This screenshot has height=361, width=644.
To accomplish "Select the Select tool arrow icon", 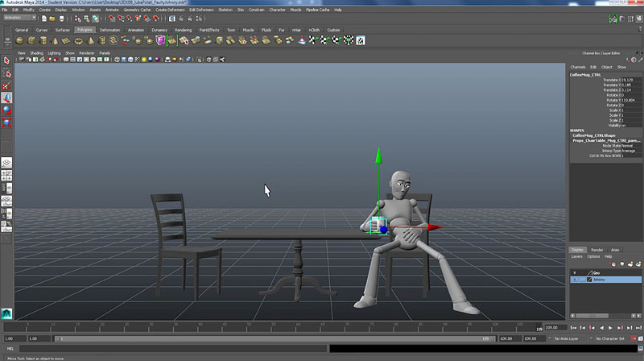I will pos(6,60).
